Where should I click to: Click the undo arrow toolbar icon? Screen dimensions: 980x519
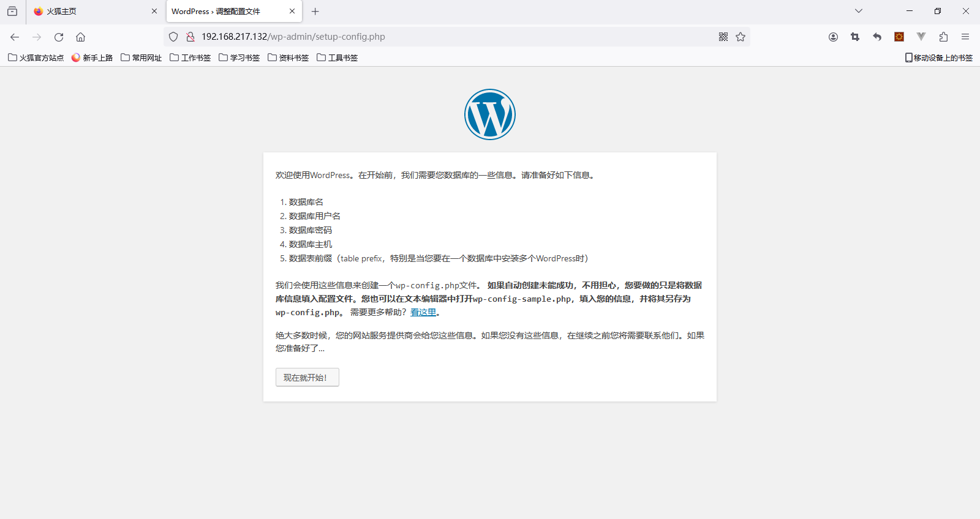tap(877, 37)
